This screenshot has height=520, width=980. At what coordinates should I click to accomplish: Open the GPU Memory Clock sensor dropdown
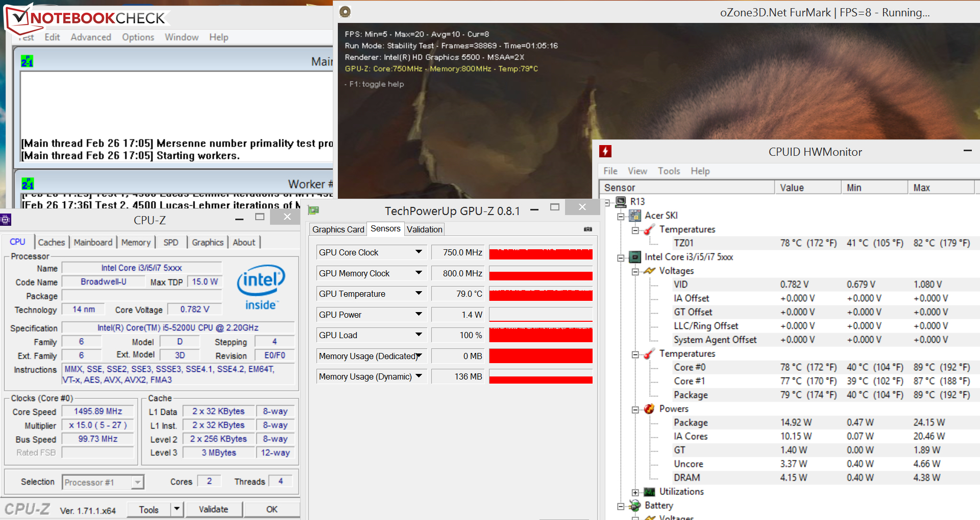click(x=419, y=273)
